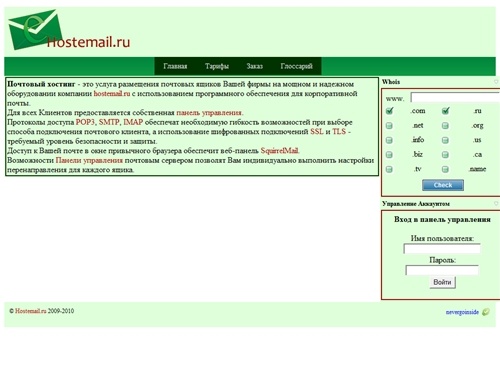This screenshot has width=500, height=375.
Task: Open the SMTP glossary link
Action: point(109,122)
